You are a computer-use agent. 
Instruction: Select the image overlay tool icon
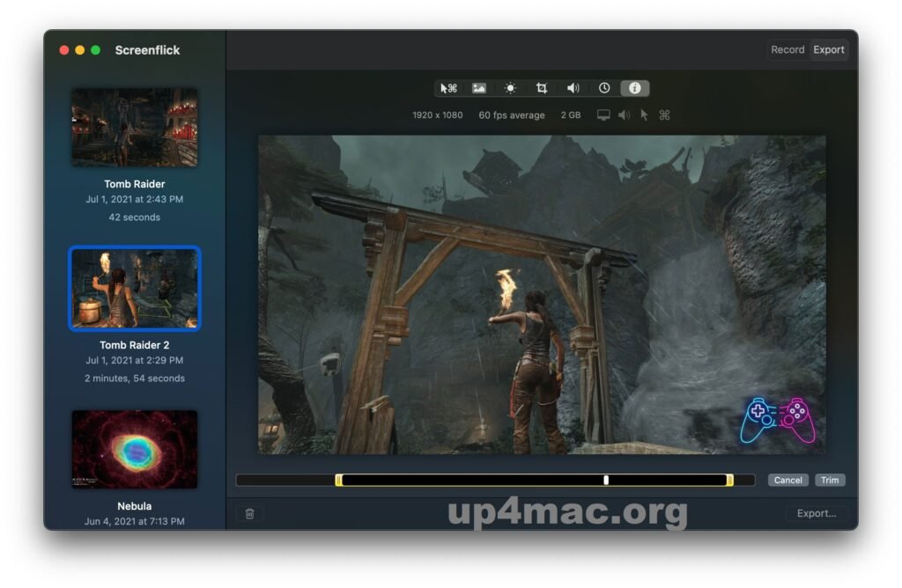[479, 88]
